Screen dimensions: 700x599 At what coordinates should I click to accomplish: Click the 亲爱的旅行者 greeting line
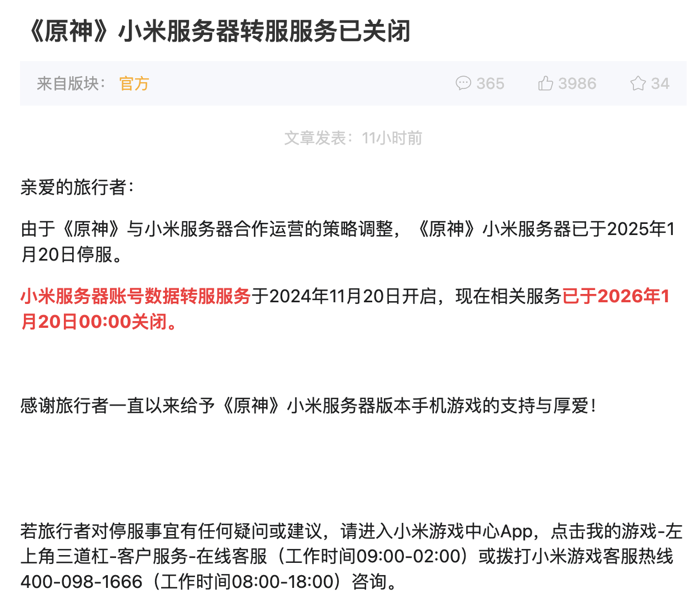click(77, 187)
